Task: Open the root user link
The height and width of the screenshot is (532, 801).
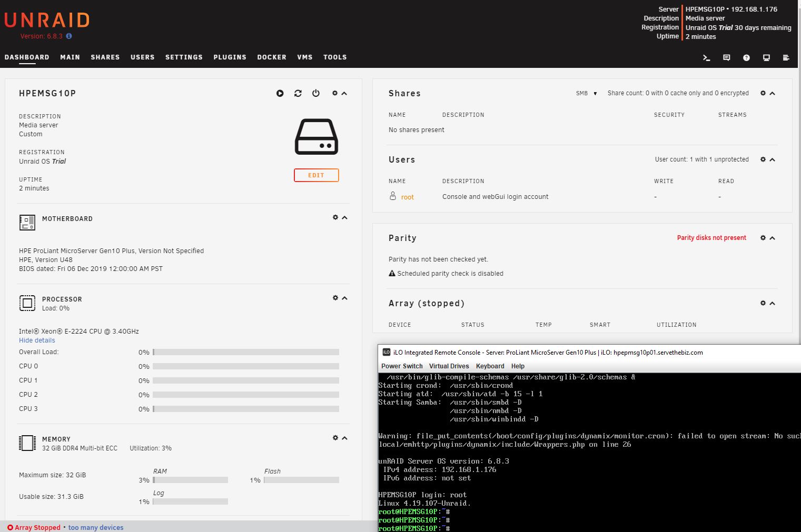Action: click(407, 197)
